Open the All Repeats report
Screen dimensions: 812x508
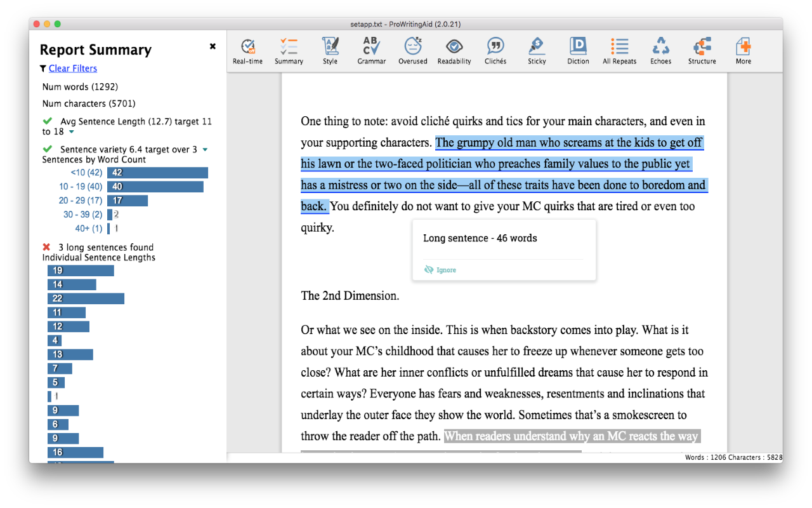(619, 51)
